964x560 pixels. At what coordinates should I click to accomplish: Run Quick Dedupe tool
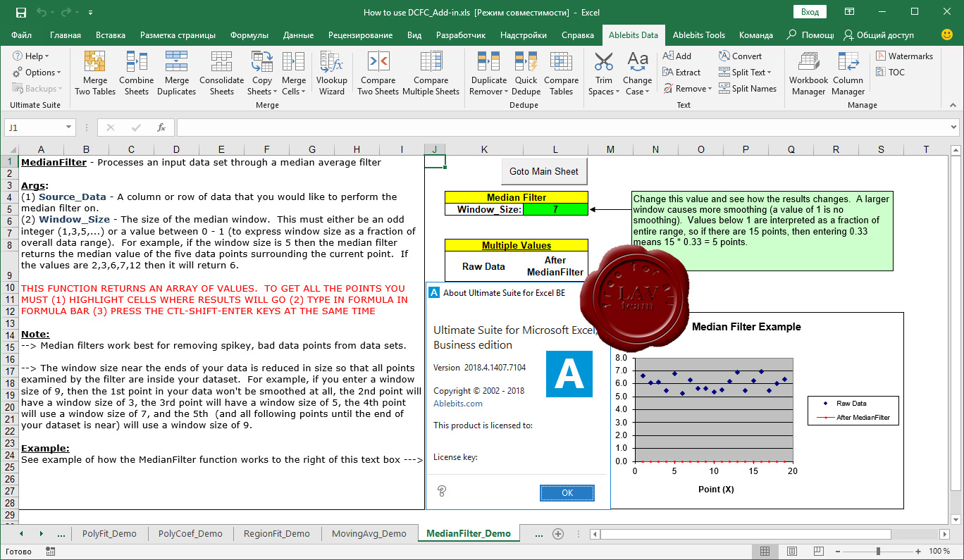(526, 73)
